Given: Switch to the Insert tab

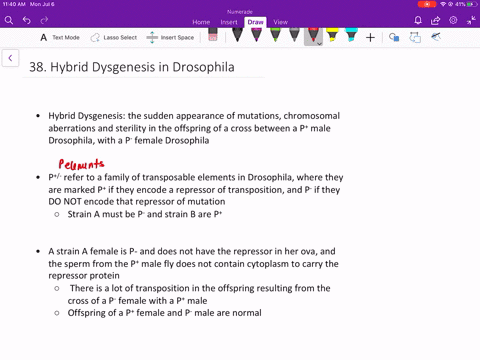Looking at the screenshot, I should [229, 22].
